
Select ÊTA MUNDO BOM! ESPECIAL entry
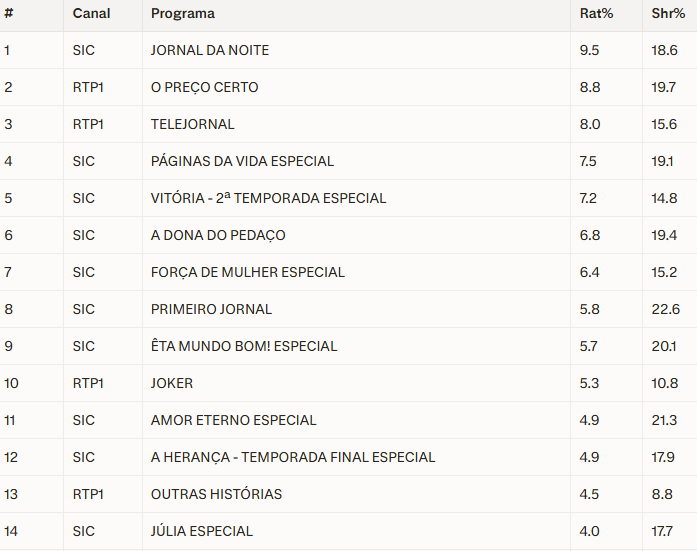(x=244, y=346)
